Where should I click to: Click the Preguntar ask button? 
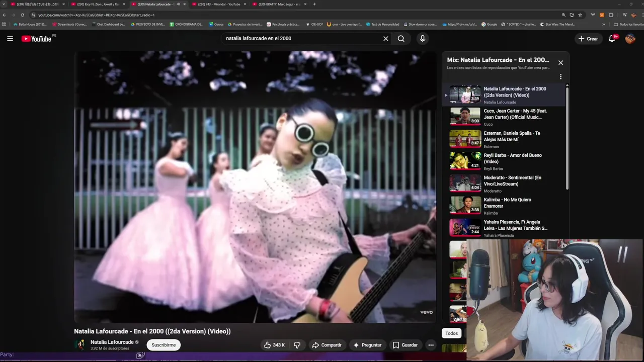(x=367, y=345)
